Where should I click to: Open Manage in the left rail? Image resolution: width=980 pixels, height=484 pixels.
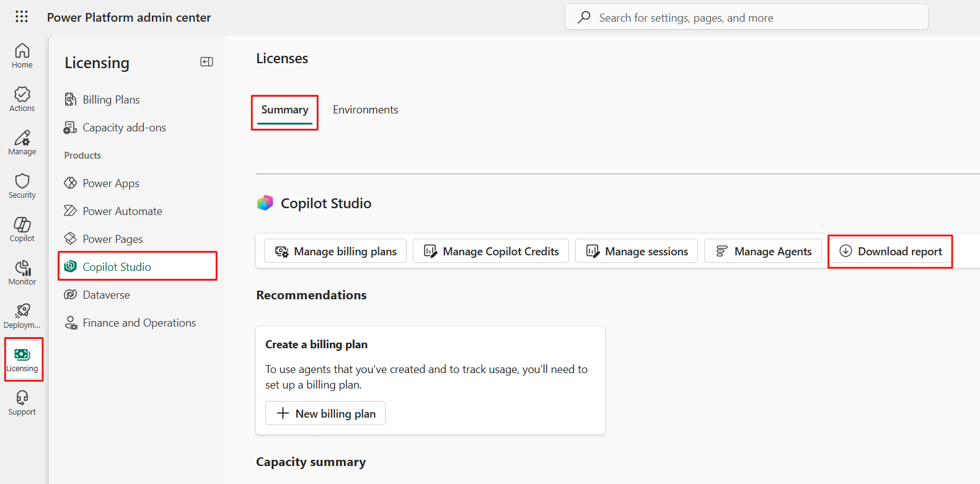pyautogui.click(x=22, y=143)
